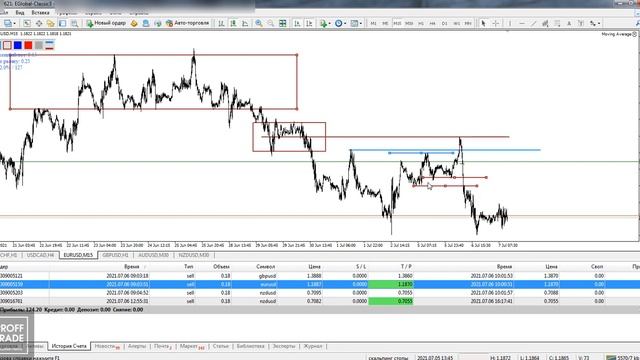The image size is (640, 360).
Task: Select the cursor arrow tool
Action: pyautogui.click(x=483, y=23)
